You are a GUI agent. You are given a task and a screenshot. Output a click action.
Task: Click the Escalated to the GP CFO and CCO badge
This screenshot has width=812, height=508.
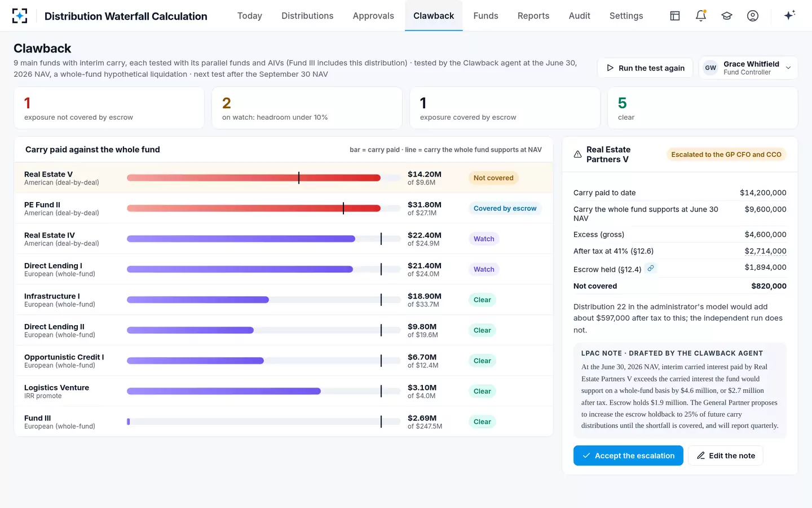pyautogui.click(x=726, y=155)
